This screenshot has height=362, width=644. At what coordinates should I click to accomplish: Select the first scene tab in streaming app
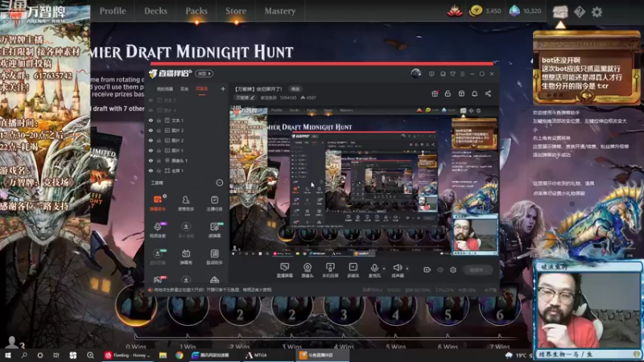click(165, 89)
